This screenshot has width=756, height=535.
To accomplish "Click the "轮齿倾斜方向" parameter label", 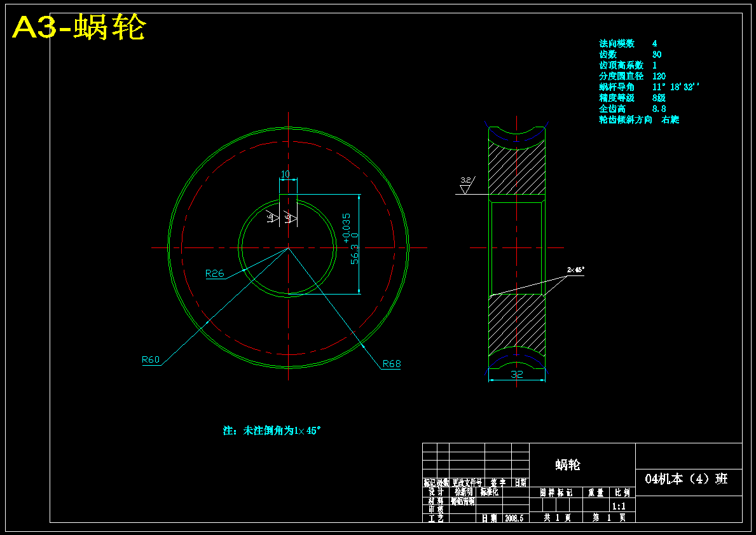I will [626, 120].
